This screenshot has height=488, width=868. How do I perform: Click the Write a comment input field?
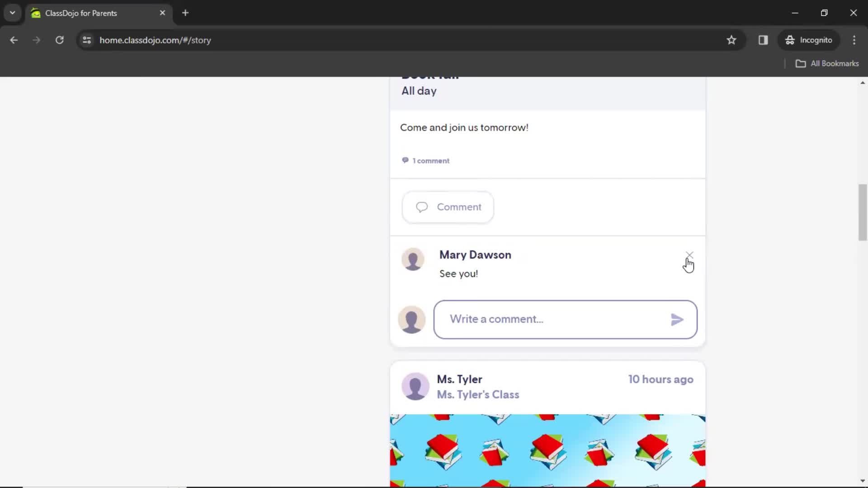coord(566,319)
